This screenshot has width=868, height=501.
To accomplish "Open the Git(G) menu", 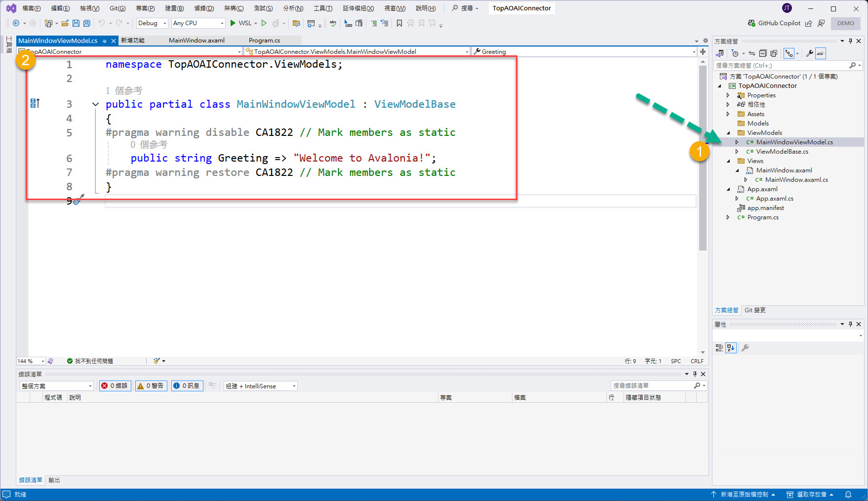I will (x=118, y=8).
